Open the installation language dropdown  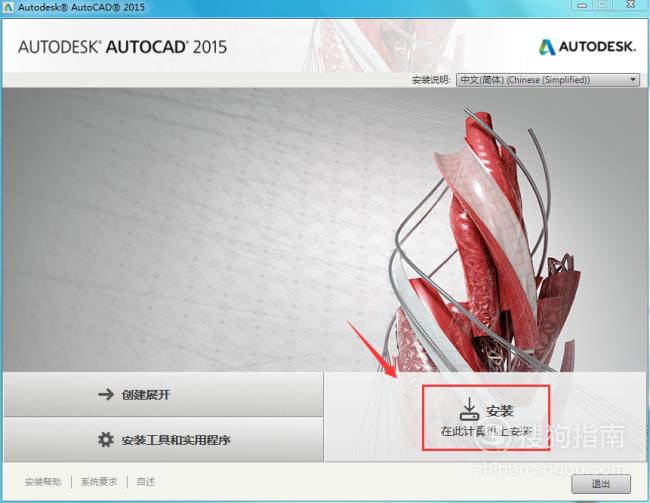click(548, 80)
